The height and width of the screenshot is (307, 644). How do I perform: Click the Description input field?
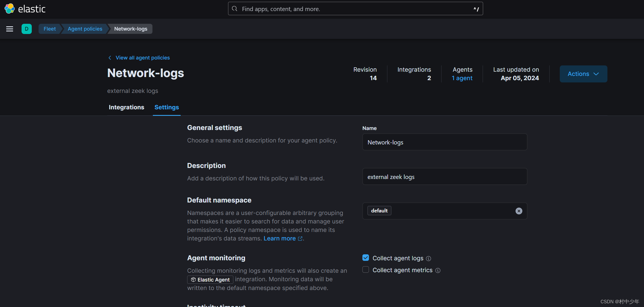(445, 176)
